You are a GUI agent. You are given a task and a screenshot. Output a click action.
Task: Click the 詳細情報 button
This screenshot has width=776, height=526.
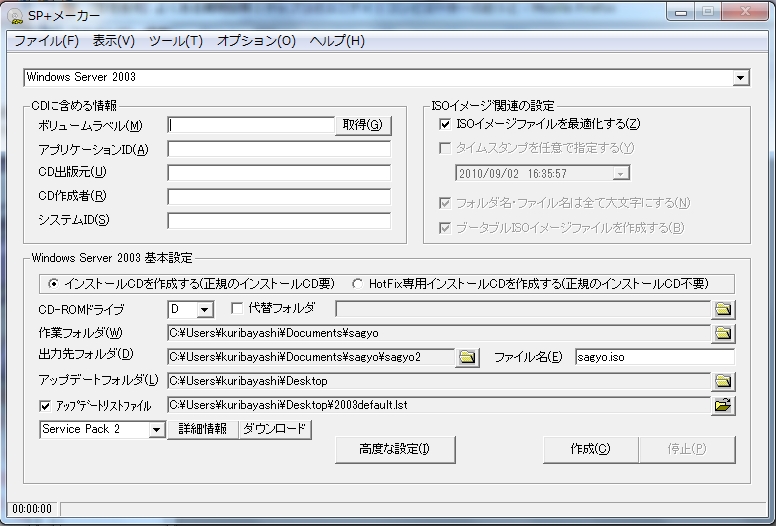tap(202, 429)
